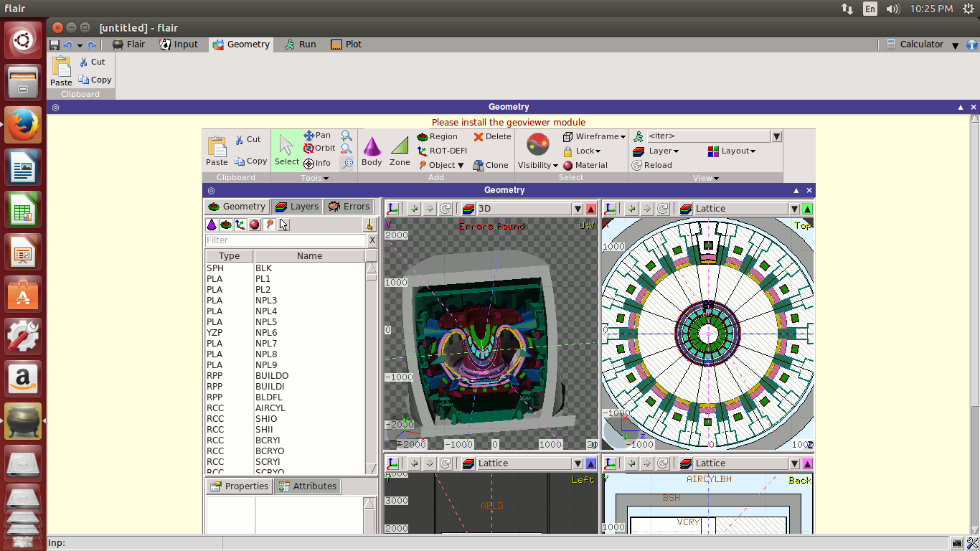Toggle the red triangle in 3D viewport
The image size is (980, 551).
(x=591, y=209)
